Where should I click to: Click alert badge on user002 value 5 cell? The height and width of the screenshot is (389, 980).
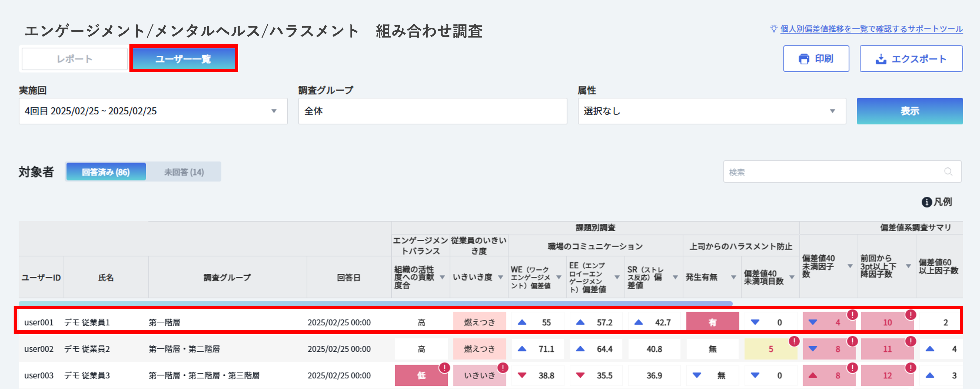[794, 341]
